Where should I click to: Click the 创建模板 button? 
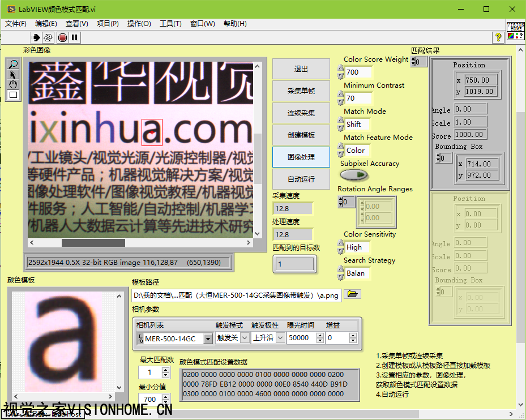301,135
